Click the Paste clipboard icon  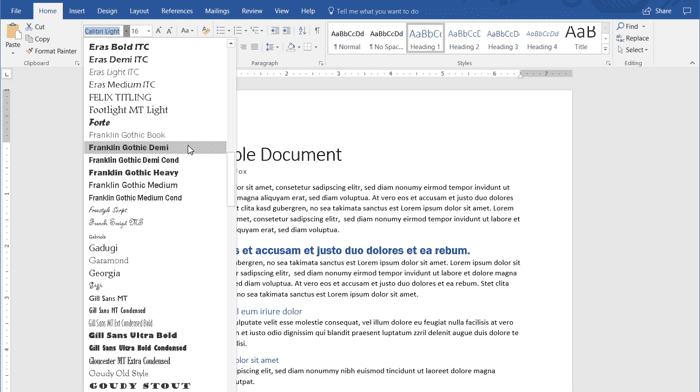pyautogui.click(x=13, y=32)
